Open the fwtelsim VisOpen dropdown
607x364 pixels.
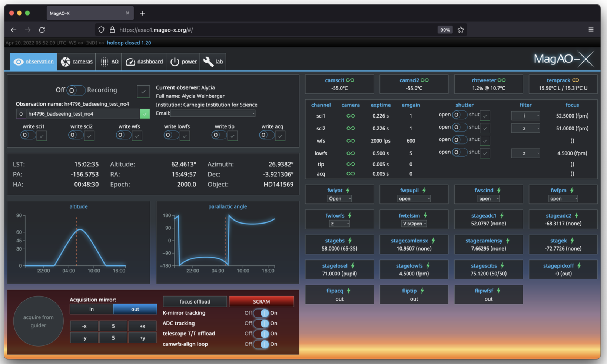click(x=414, y=224)
